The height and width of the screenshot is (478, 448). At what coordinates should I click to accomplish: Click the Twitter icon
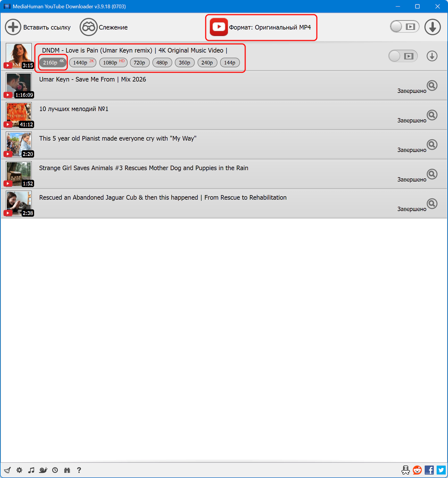(x=441, y=470)
